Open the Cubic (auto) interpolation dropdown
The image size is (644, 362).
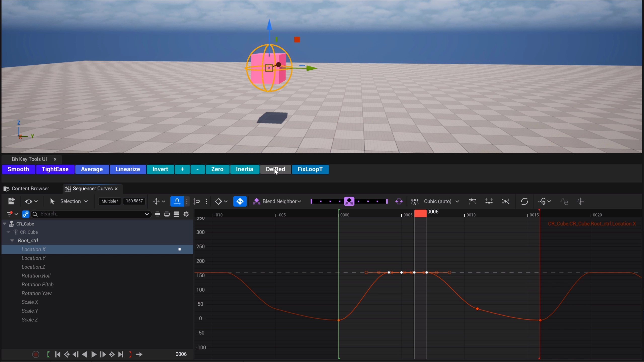coord(441,201)
